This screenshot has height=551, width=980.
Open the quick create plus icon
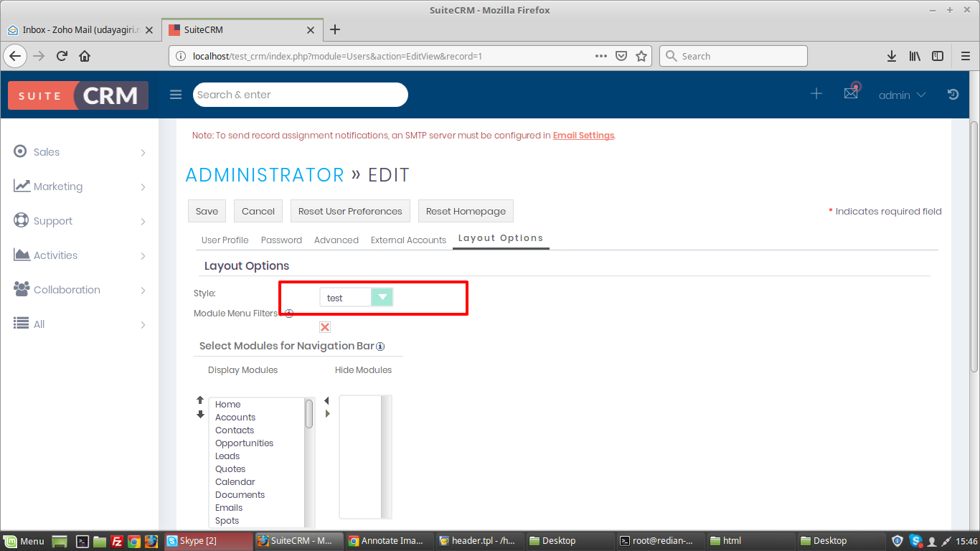pyautogui.click(x=816, y=94)
